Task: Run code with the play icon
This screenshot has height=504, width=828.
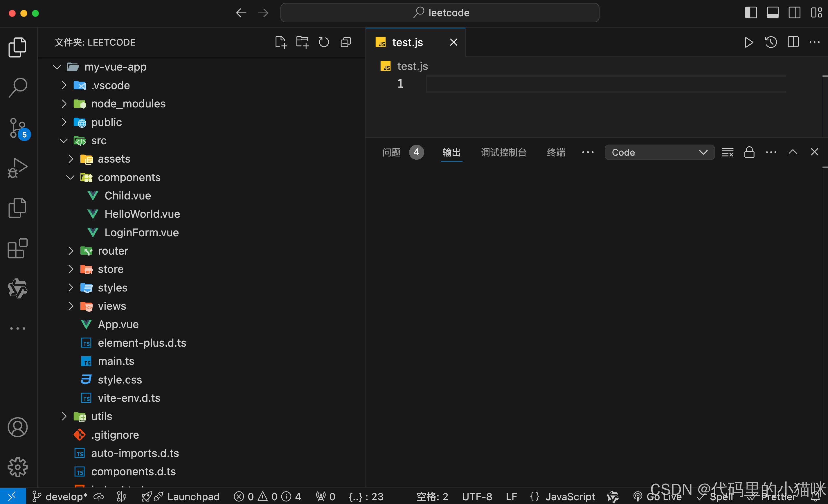Action: click(x=748, y=42)
